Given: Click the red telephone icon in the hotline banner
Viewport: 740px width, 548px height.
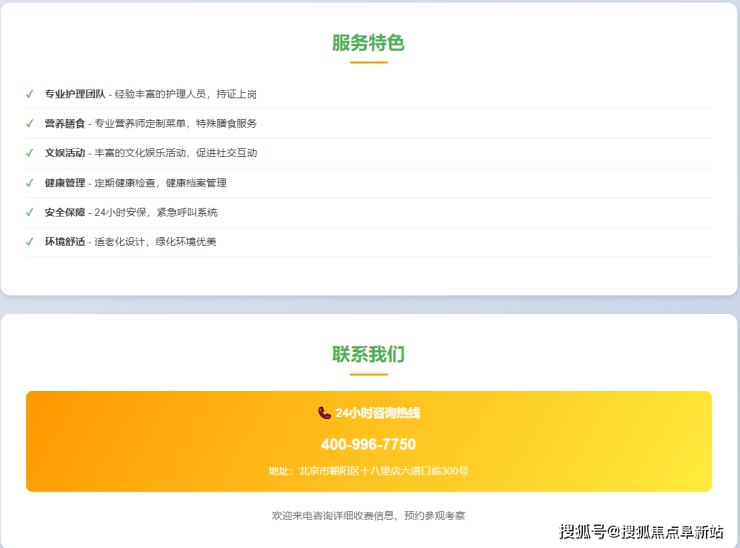Looking at the screenshot, I should (324, 413).
